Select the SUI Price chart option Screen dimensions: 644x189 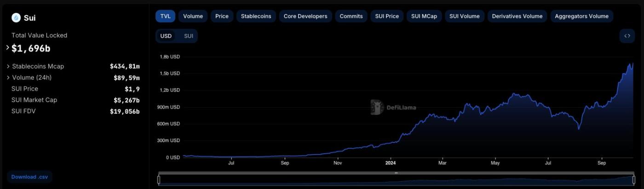(x=387, y=16)
